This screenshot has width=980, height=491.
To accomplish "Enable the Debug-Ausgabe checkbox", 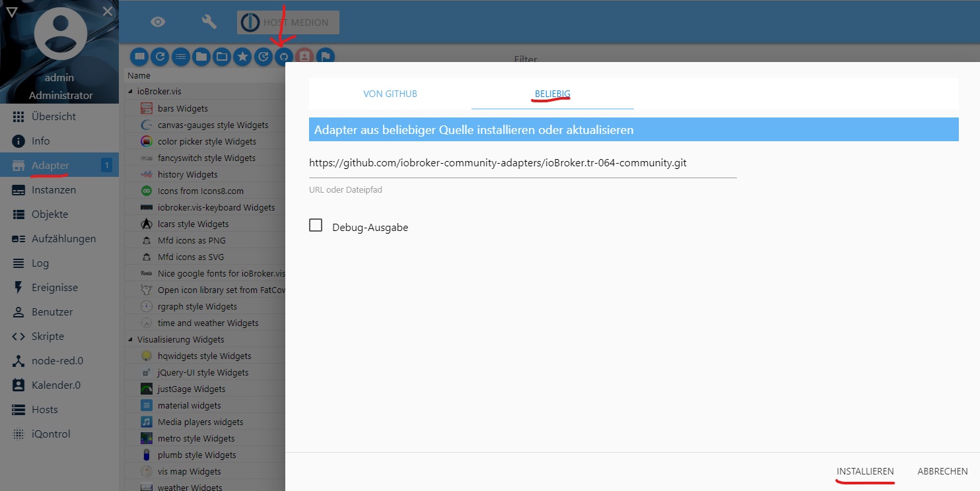I will click(315, 226).
